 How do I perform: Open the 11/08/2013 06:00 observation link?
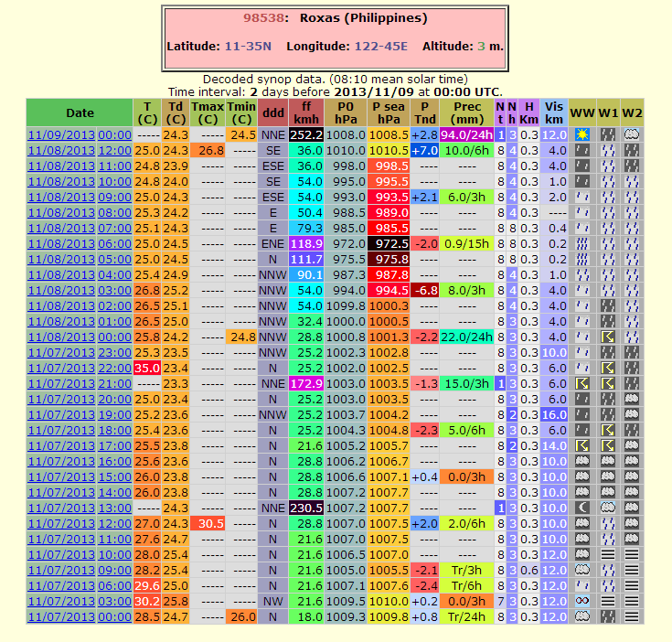[80, 243]
